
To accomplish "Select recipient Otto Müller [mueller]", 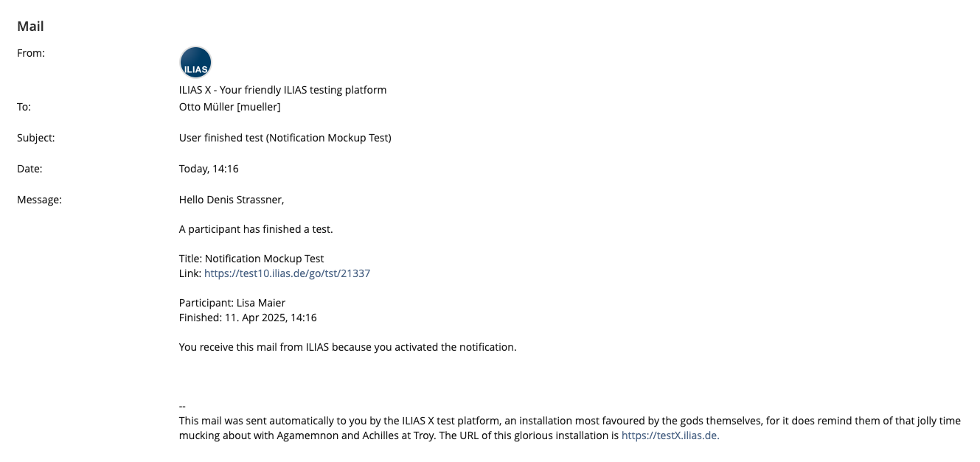I will pos(229,107).
